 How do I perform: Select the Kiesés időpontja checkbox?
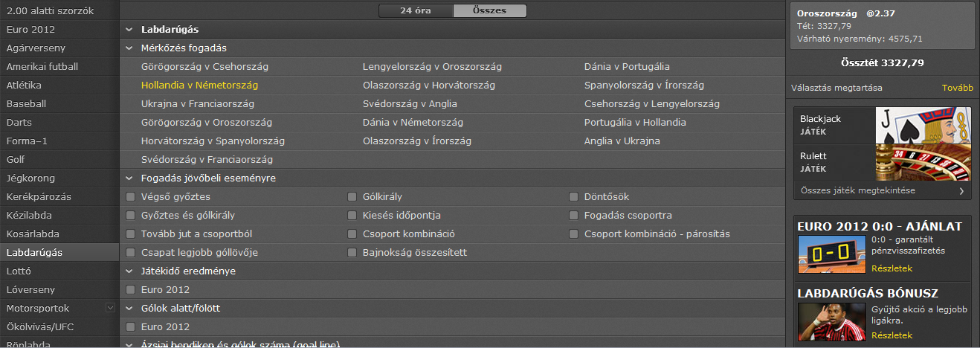tap(352, 216)
